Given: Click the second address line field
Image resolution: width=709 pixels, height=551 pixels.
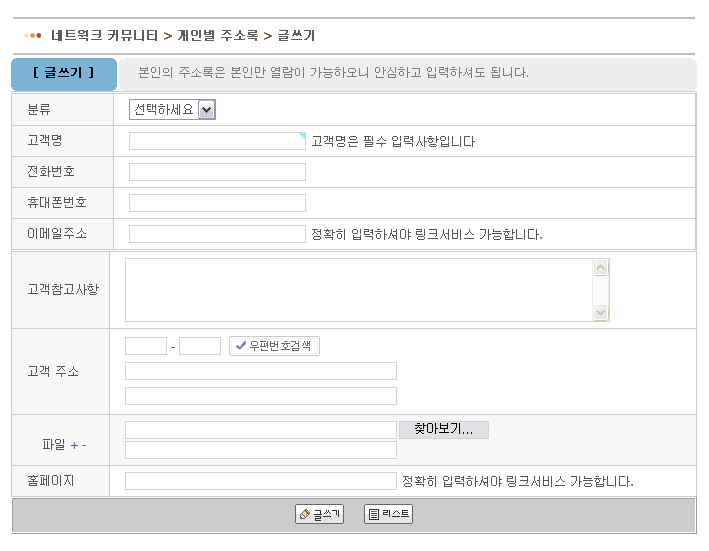Looking at the screenshot, I should point(261,396).
